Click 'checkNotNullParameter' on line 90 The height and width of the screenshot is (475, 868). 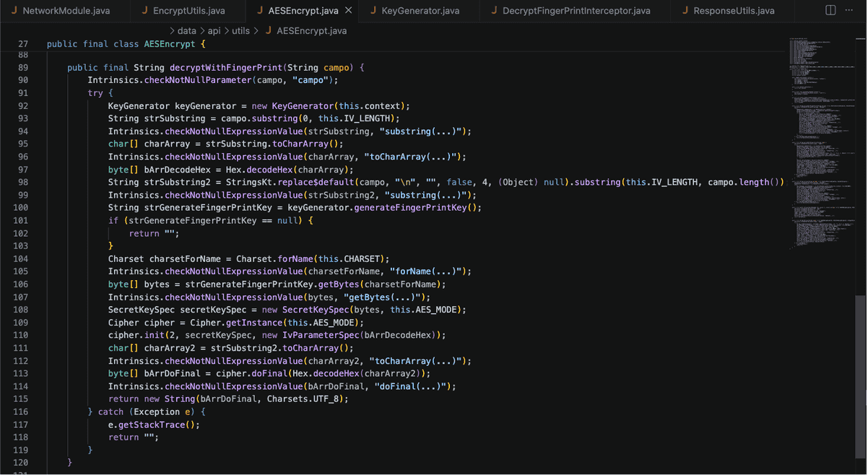pos(198,80)
